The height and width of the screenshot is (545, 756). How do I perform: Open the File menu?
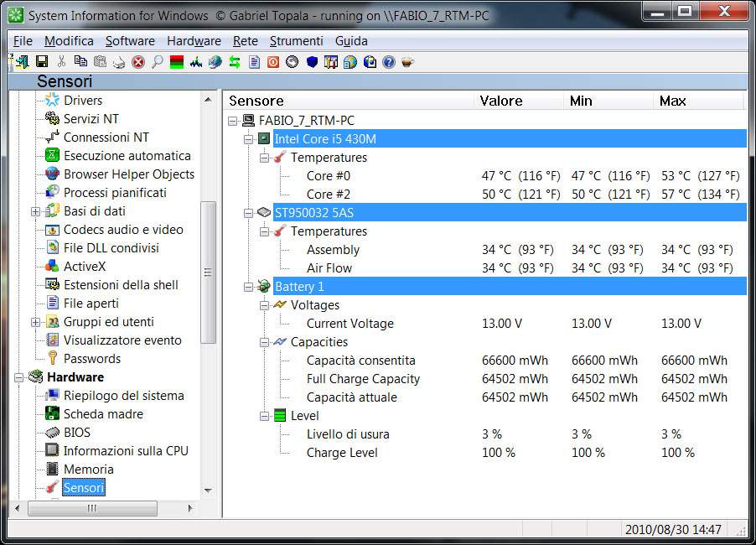pos(23,41)
